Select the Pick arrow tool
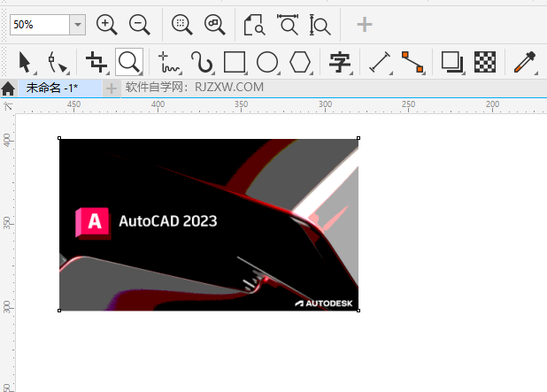 (x=25, y=62)
